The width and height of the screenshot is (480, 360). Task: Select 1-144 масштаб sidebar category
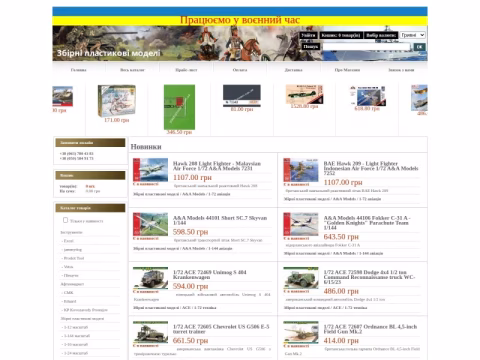76,336
